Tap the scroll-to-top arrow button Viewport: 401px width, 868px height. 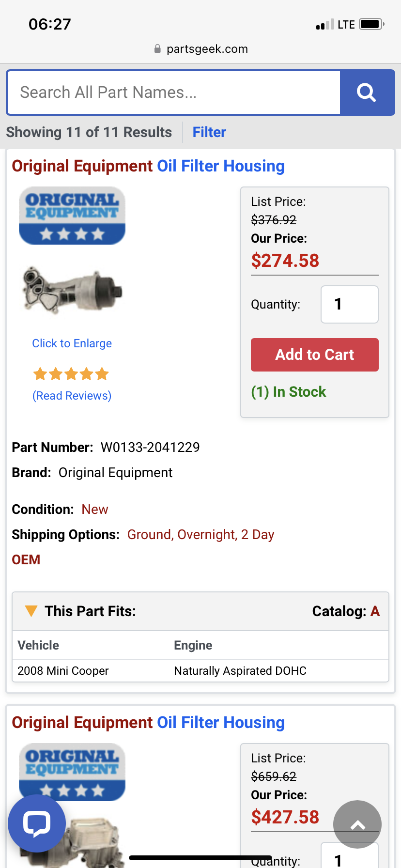pyautogui.click(x=357, y=824)
